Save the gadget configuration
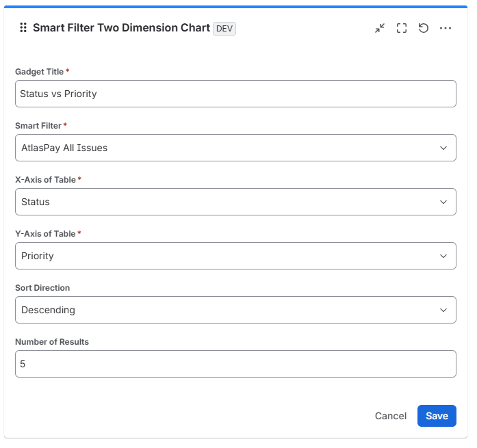The height and width of the screenshot is (448, 477). tap(437, 416)
